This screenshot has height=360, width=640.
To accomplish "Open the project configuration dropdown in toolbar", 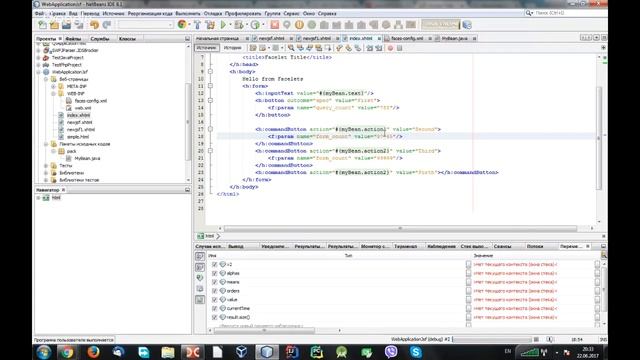I will pos(146,25).
